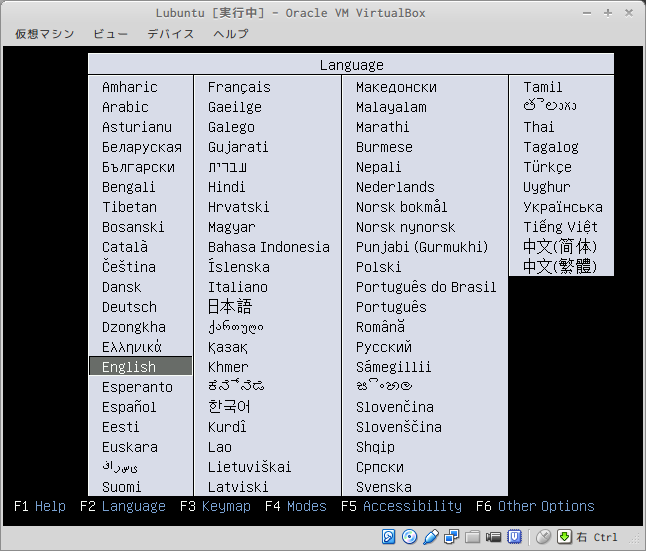Select Русский language

pyautogui.click(x=384, y=347)
